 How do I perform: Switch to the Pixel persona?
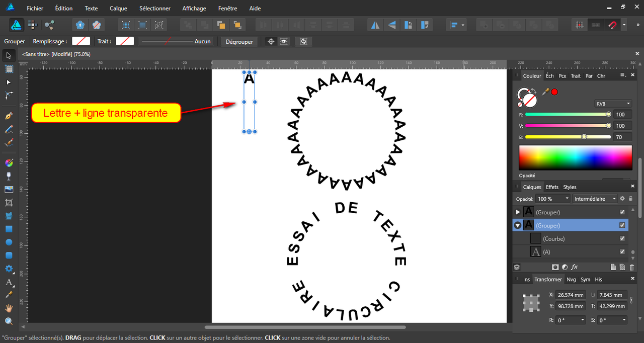33,25
